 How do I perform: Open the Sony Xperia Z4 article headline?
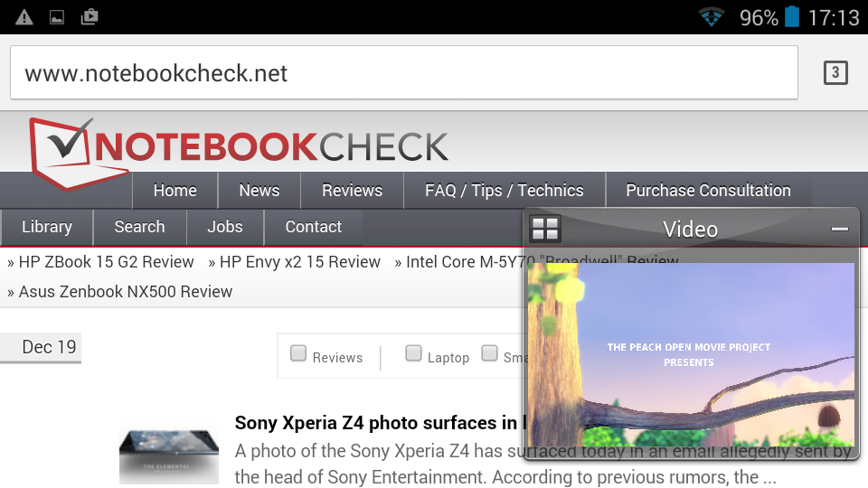click(379, 423)
